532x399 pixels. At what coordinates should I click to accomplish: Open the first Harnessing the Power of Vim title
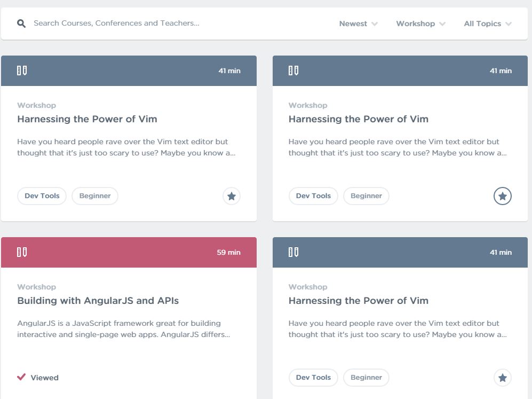click(x=87, y=119)
